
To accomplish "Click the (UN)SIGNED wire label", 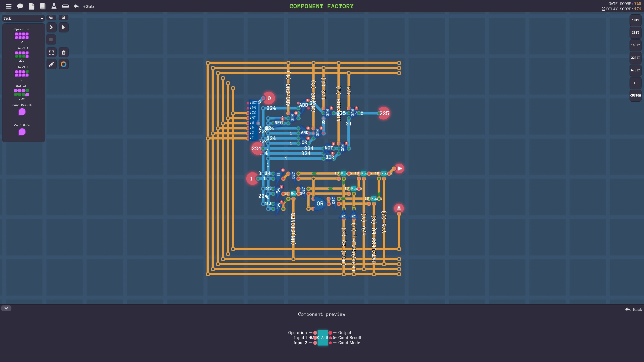I will click(293, 229).
